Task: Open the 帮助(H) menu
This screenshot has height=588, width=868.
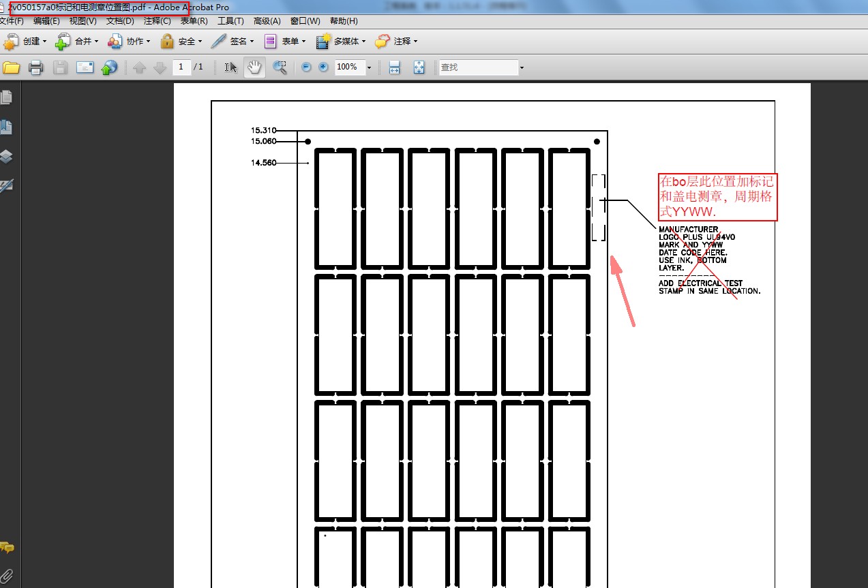Action: [x=343, y=21]
